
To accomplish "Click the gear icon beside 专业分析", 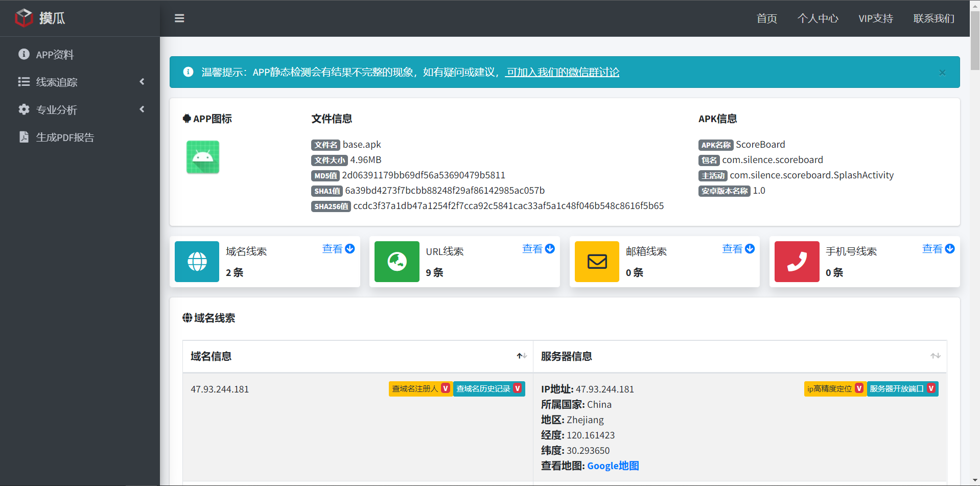I will pyautogui.click(x=24, y=109).
